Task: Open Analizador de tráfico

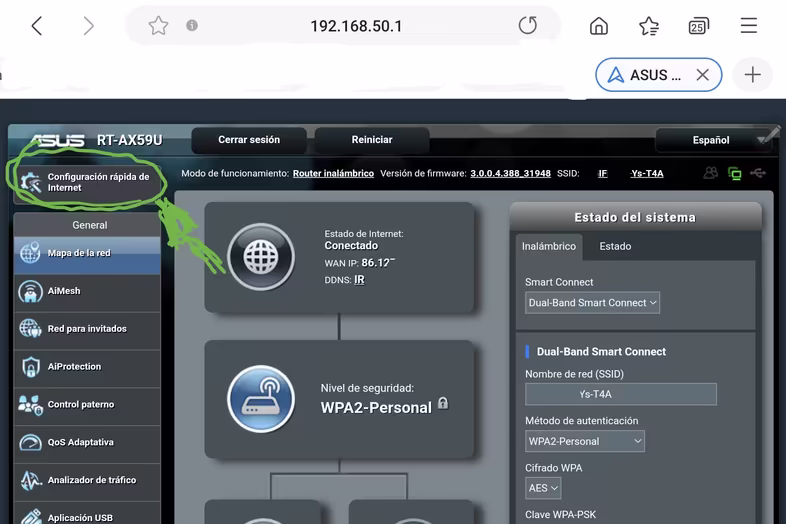Action: click(87, 480)
